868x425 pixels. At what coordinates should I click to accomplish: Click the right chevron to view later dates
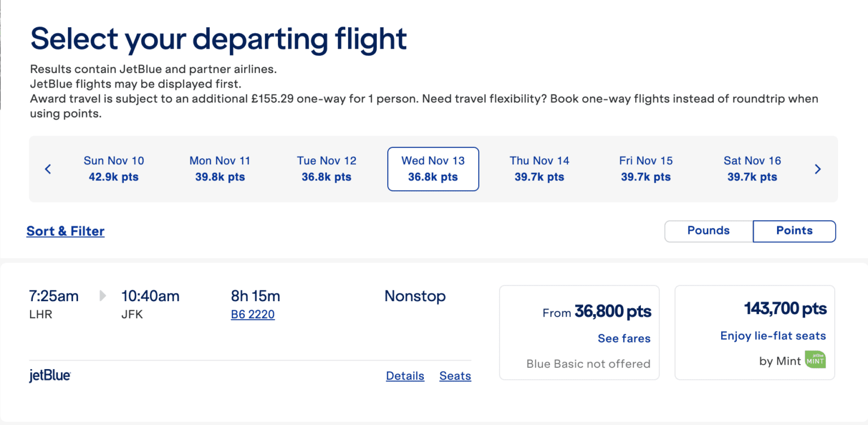pyautogui.click(x=818, y=168)
